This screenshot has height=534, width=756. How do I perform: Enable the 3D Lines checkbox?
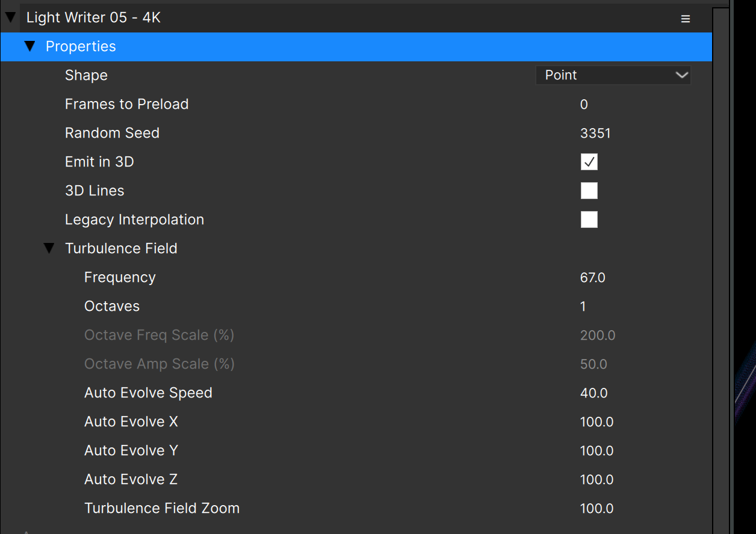pos(589,190)
